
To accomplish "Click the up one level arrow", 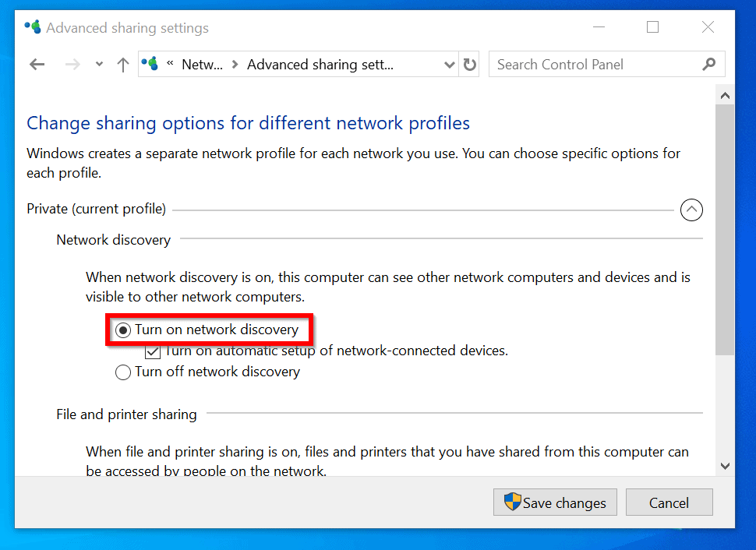I will coord(122,65).
